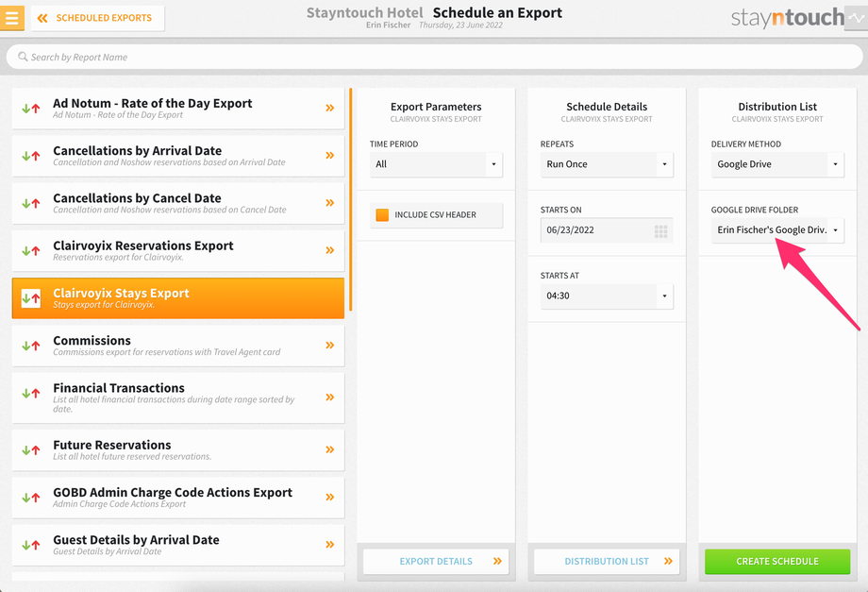This screenshot has width=868, height=592.
Task: Open the Repeats dropdown
Action: tap(607, 164)
